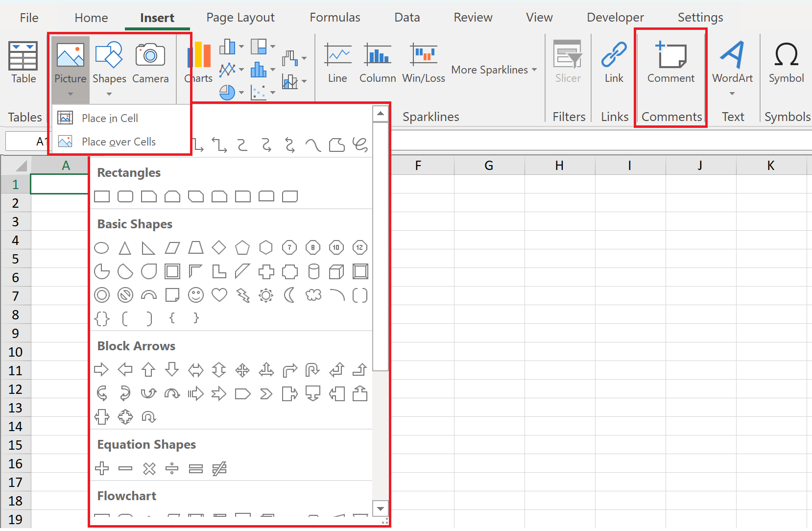Viewport: 812px width, 531px height.
Task: Choose the oval basic shape
Action: tap(101, 248)
